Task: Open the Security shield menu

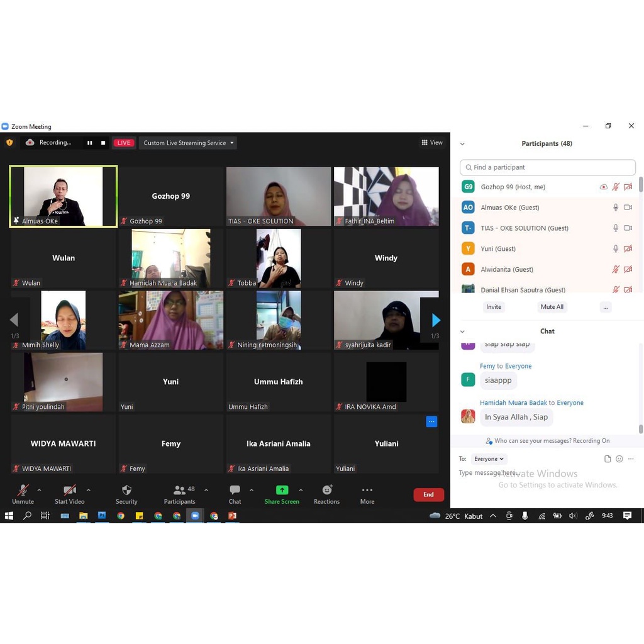Action: click(x=126, y=490)
